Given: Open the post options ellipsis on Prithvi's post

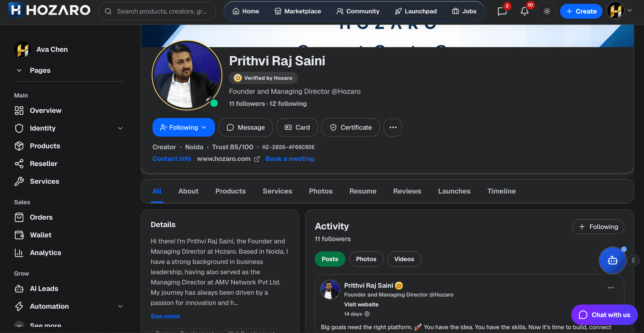Looking at the screenshot, I should pyautogui.click(x=611, y=288).
